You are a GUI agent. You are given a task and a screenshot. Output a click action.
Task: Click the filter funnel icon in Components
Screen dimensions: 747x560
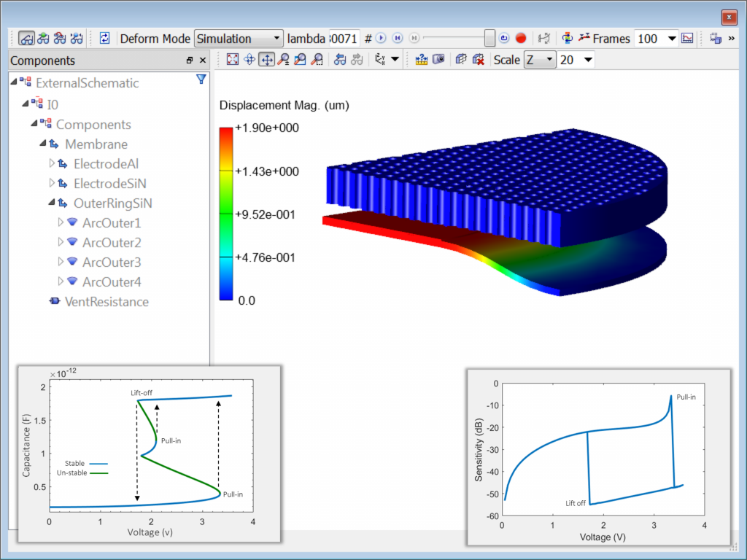tap(201, 79)
